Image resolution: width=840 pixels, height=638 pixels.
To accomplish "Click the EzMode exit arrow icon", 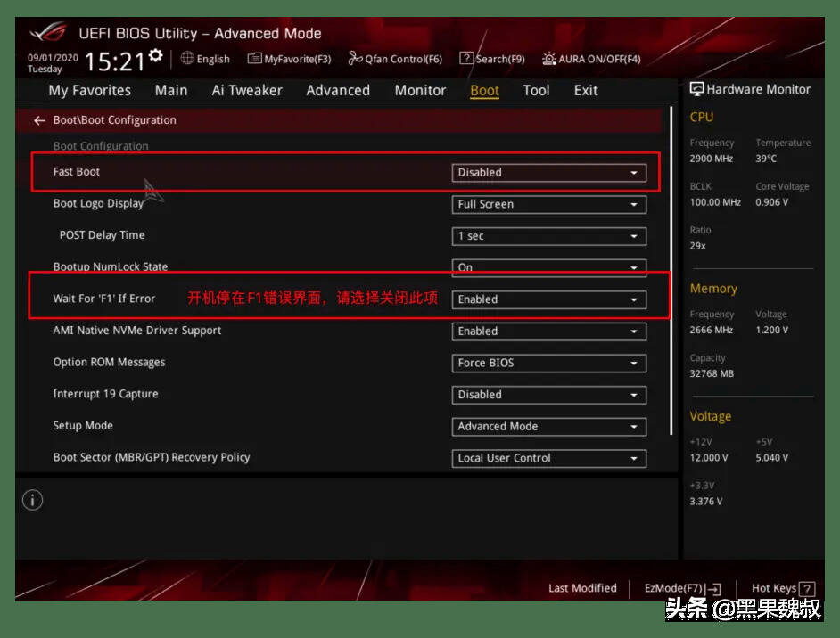I will (714, 589).
